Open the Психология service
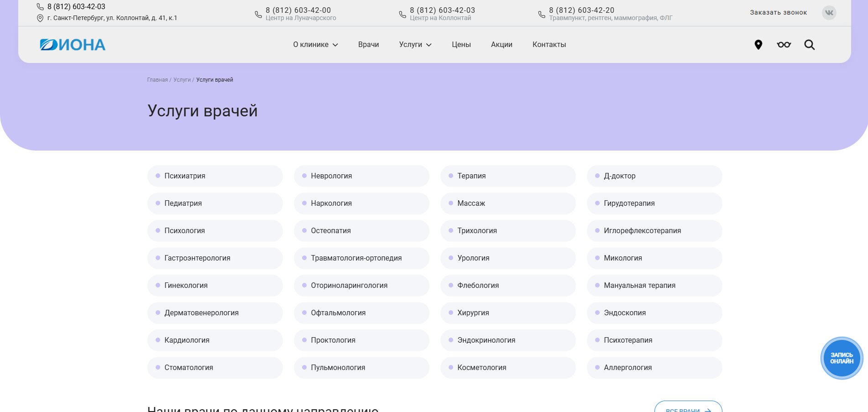This screenshot has height=412, width=868. 215,231
